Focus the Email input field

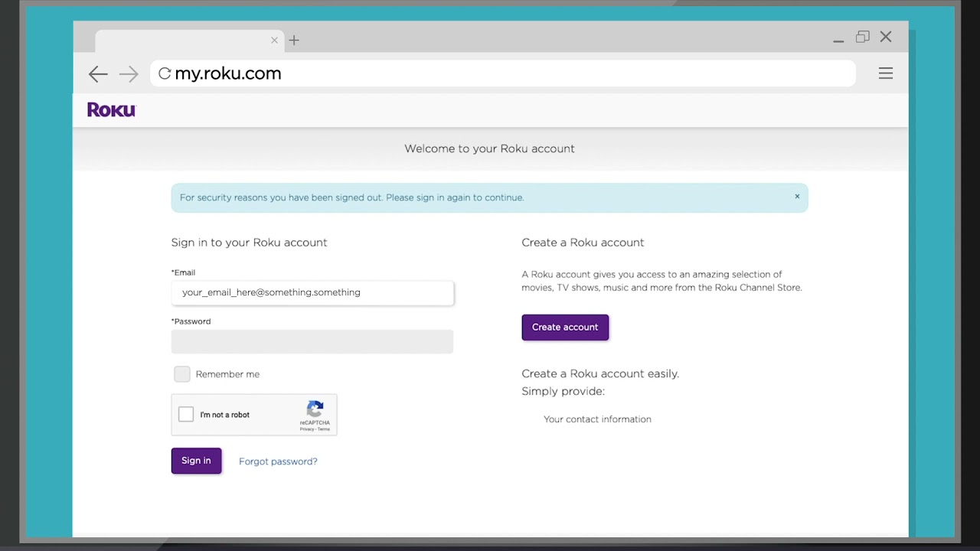click(x=312, y=292)
